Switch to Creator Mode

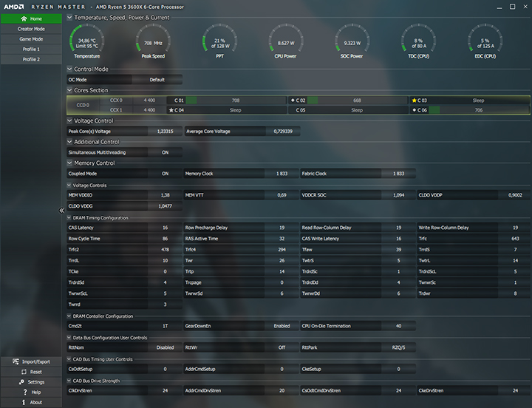coord(31,29)
